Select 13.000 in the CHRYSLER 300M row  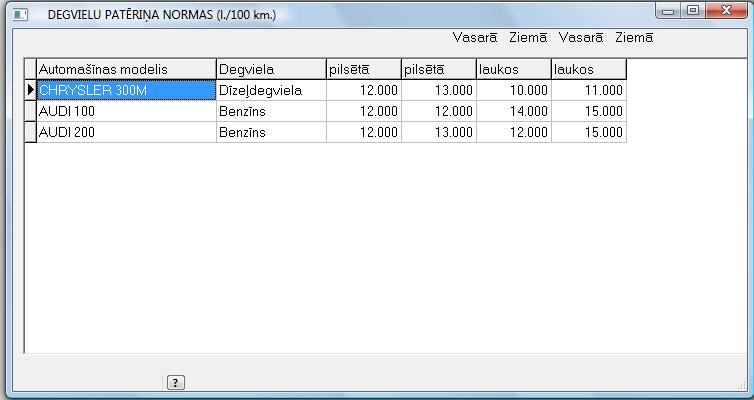point(439,90)
